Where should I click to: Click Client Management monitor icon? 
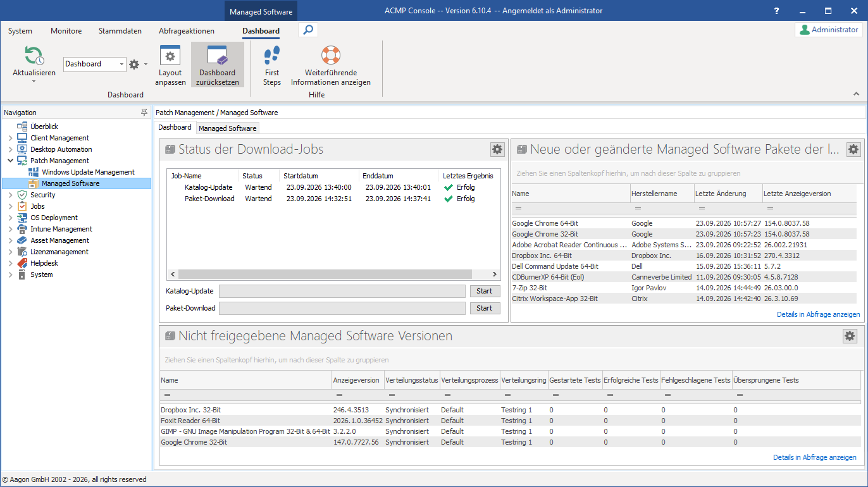tap(22, 138)
